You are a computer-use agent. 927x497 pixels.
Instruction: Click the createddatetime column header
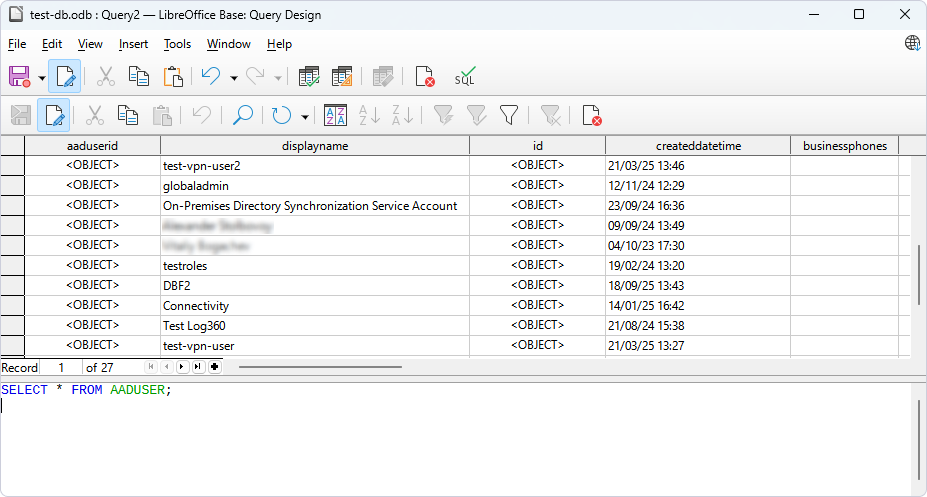click(697, 146)
